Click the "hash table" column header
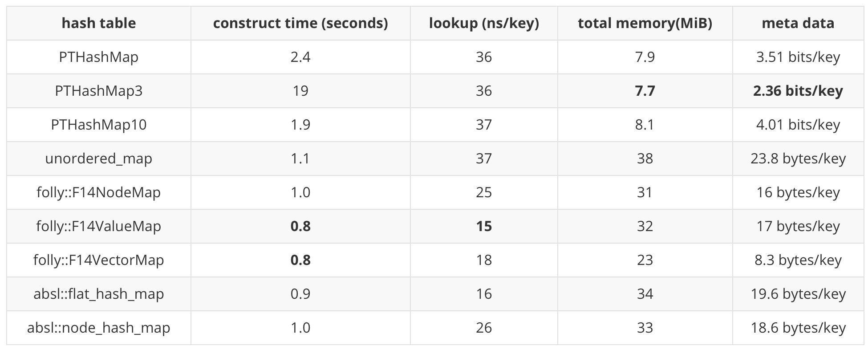 (98, 23)
